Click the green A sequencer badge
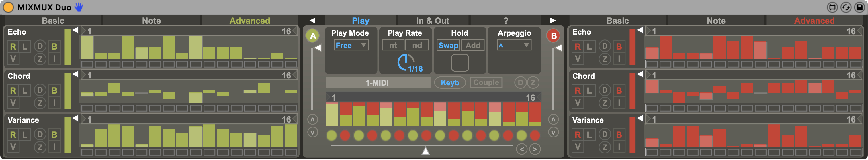Viewport: 868px width, 160px height. click(313, 35)
